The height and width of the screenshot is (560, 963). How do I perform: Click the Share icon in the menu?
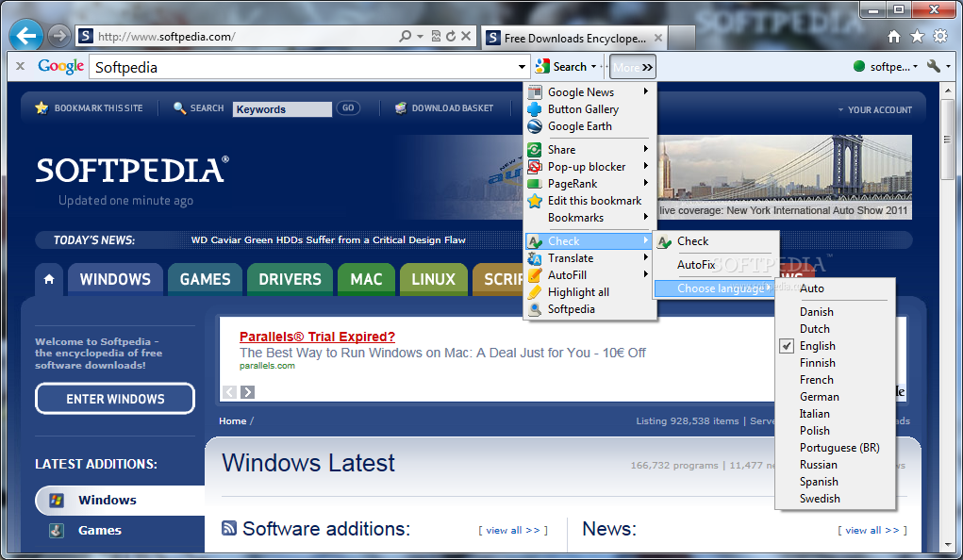(535, 150)
